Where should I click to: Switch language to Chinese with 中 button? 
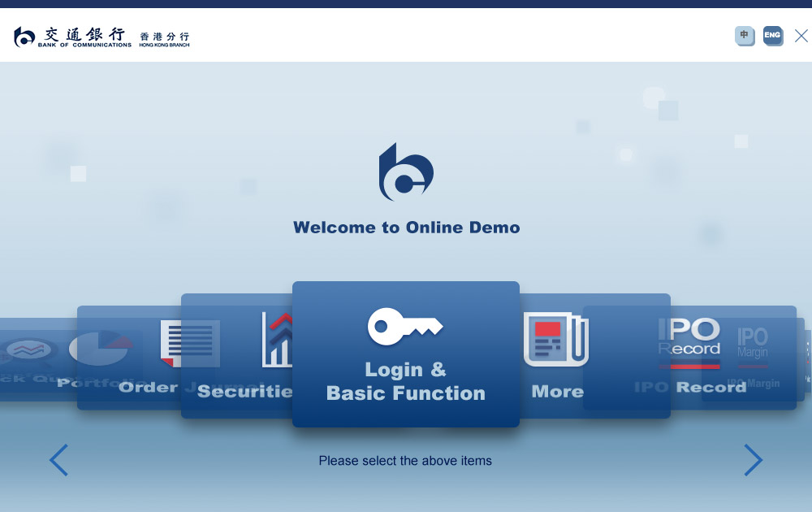point(745,36)
